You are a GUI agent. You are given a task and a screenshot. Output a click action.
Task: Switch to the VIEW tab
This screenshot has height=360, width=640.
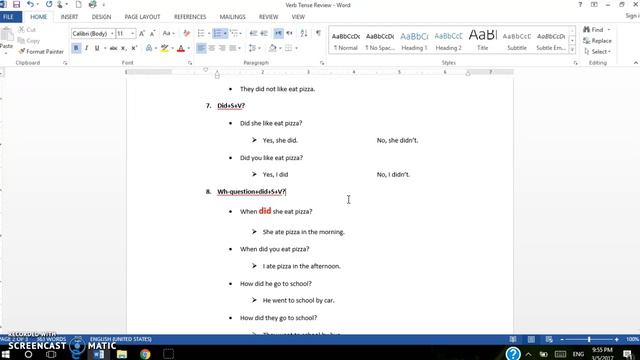298,17
